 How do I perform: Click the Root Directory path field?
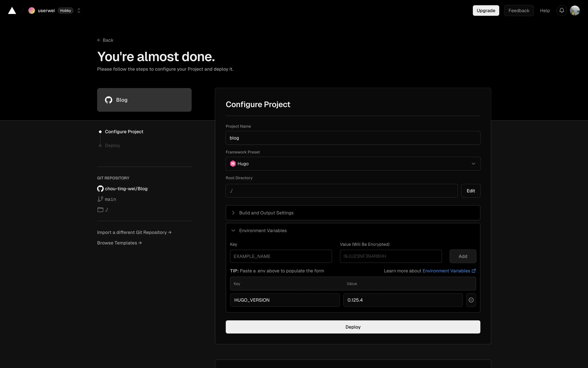[342, 191]
